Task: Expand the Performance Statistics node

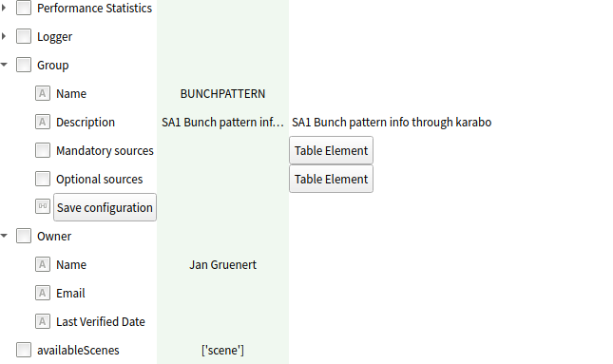Action: pyautogui.click(x=4, y=8)
